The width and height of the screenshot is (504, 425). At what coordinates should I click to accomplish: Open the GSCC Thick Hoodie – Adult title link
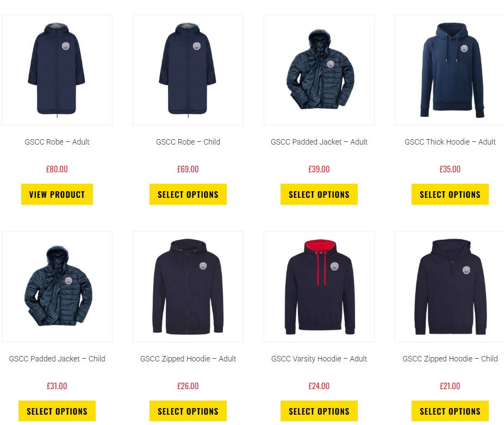tap(450, 142)
